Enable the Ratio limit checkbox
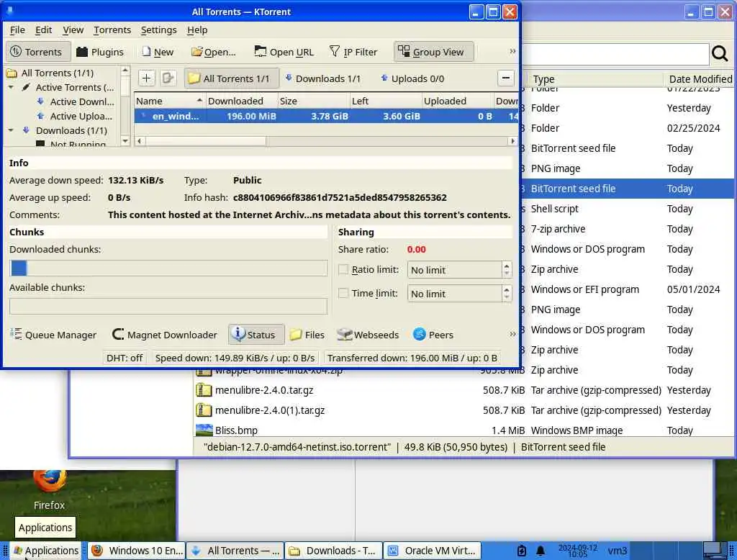 [343, 269]
